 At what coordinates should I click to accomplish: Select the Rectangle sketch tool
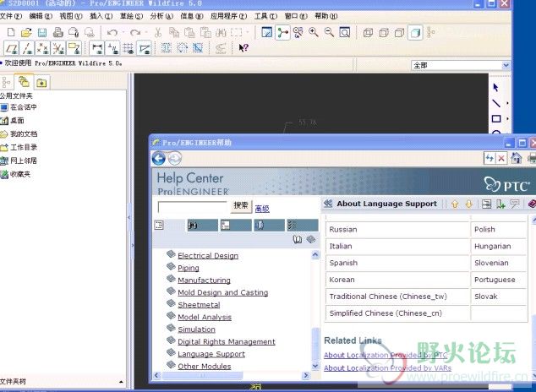point(496,118)
